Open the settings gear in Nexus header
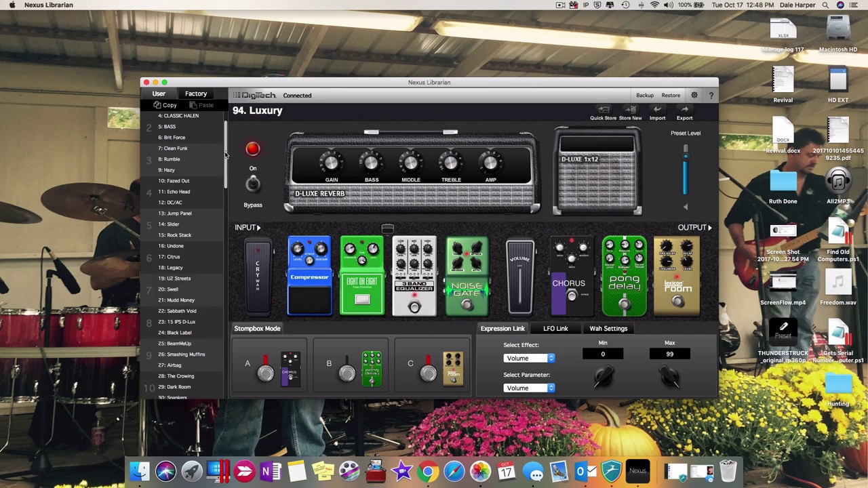 (x=694, y=96)
